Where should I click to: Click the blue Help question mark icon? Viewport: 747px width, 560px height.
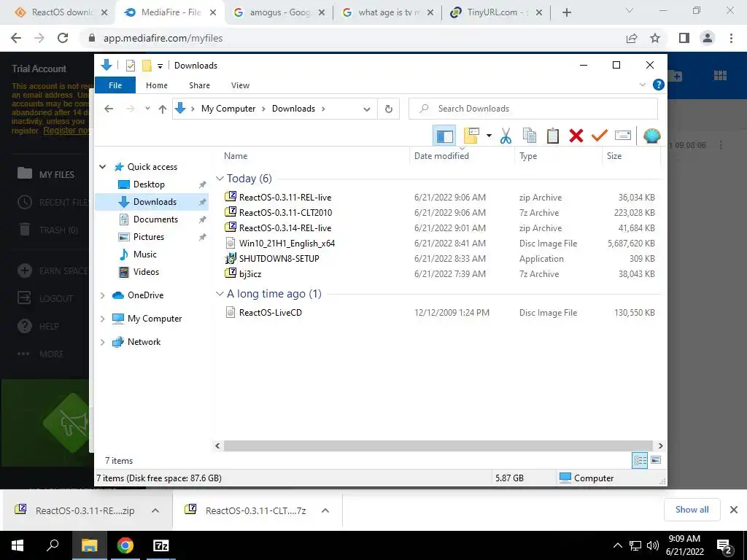[659, 85]
